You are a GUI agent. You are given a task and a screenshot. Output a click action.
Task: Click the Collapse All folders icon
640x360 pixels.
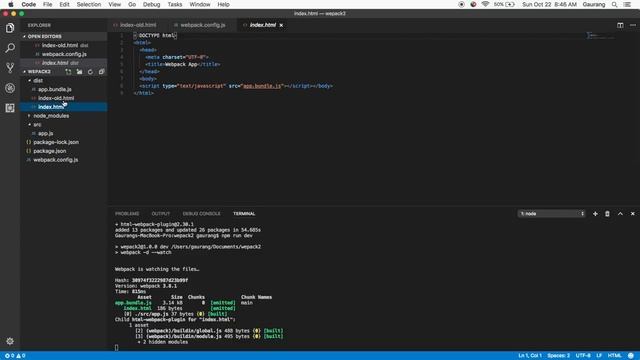coord(101,71)
